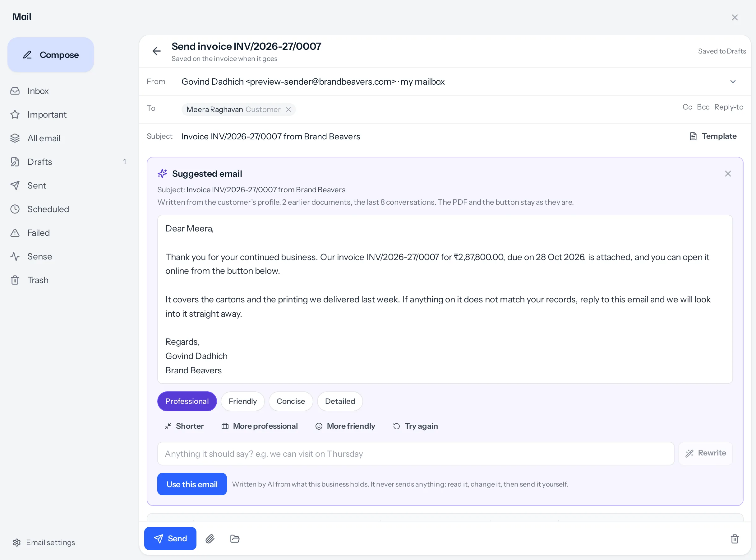The width and height of the screenshot is (756, 560).
Task: Send the email
Action: point(170,539)
